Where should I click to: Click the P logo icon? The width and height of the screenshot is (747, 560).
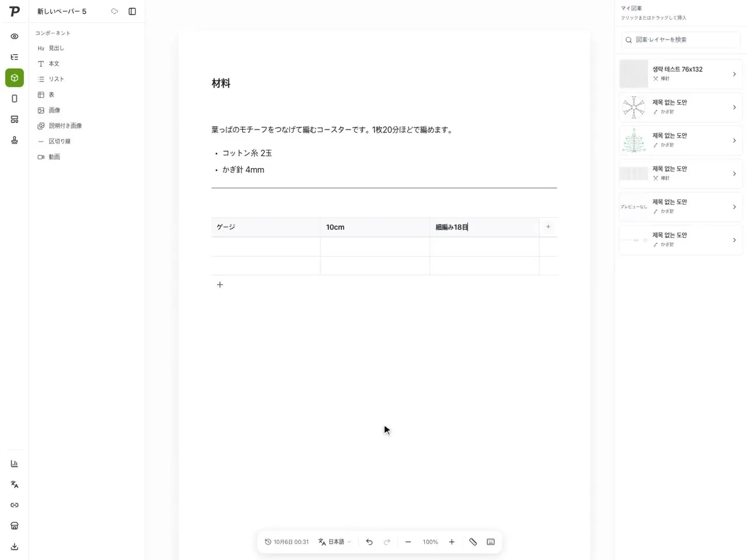tap(15, 11)
